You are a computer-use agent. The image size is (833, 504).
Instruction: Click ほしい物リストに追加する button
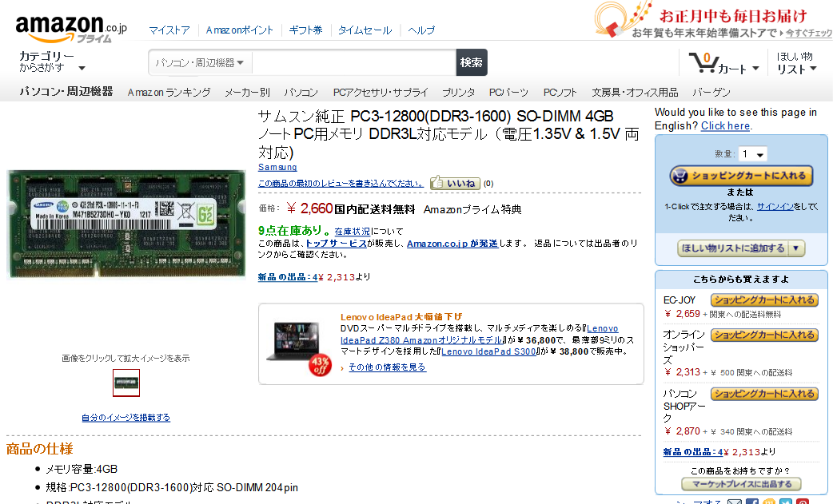coord(733,248)
